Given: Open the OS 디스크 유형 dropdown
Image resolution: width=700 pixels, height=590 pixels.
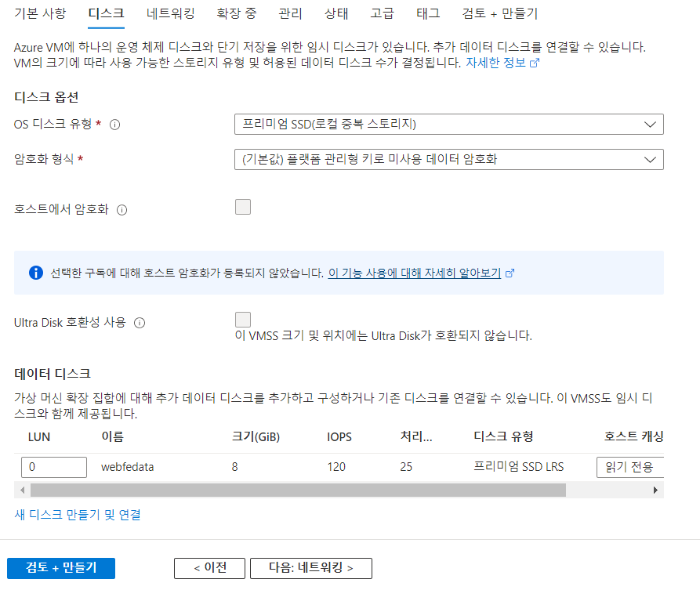Looking at the screenshot, I should [448, 124].
